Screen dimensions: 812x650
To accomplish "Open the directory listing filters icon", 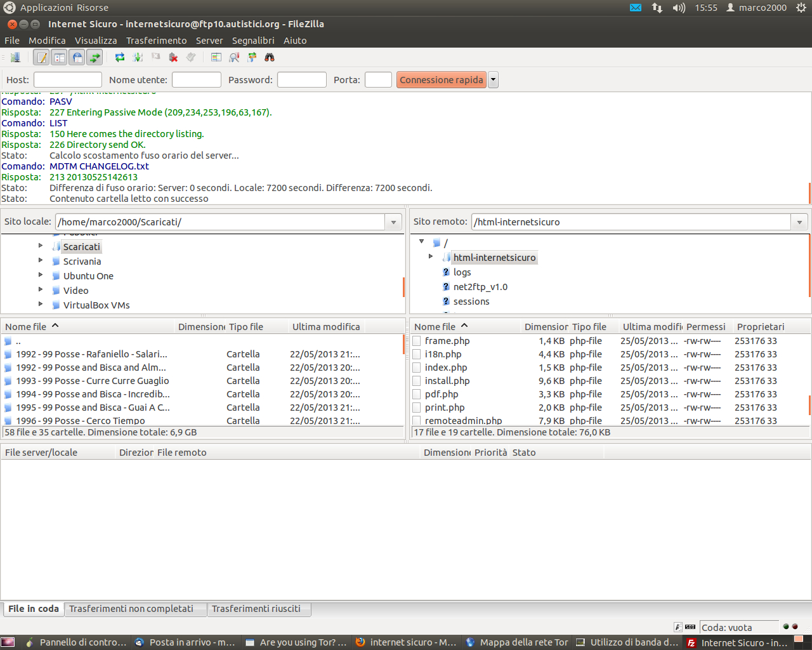I will pyautogui.click(x=216, y=58).
